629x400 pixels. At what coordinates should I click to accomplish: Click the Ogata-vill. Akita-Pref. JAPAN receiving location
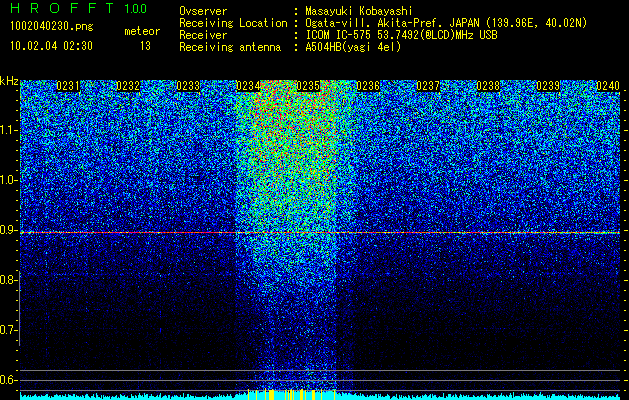click(446, 23)
